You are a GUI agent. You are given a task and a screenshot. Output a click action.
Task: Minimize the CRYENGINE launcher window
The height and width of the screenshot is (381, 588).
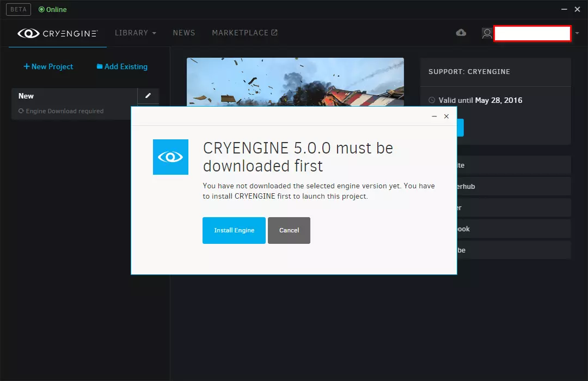[x=564, y=9]
